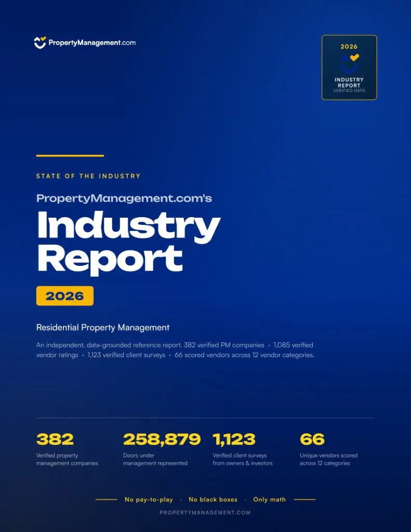This screenshot has height=532, width=411.
Task: Click the 'No black boxes' tagline
Action: pos(213,499)
